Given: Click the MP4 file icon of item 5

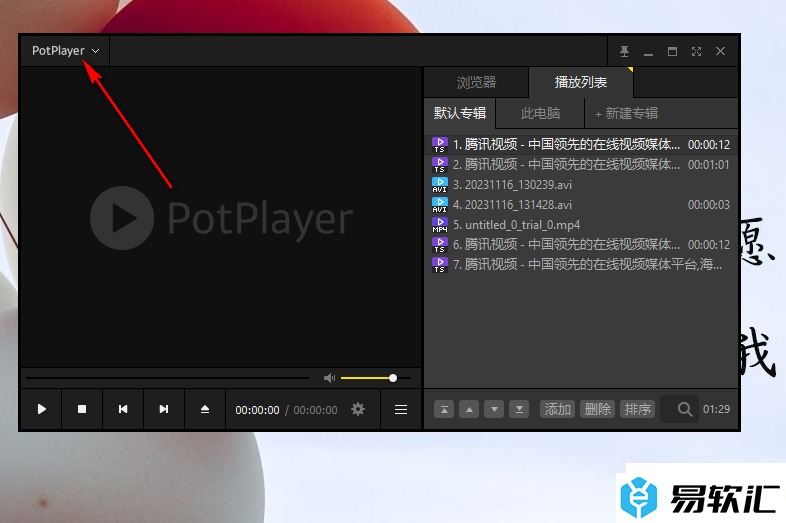Looking at the screenshot, I should click(440, 225).
